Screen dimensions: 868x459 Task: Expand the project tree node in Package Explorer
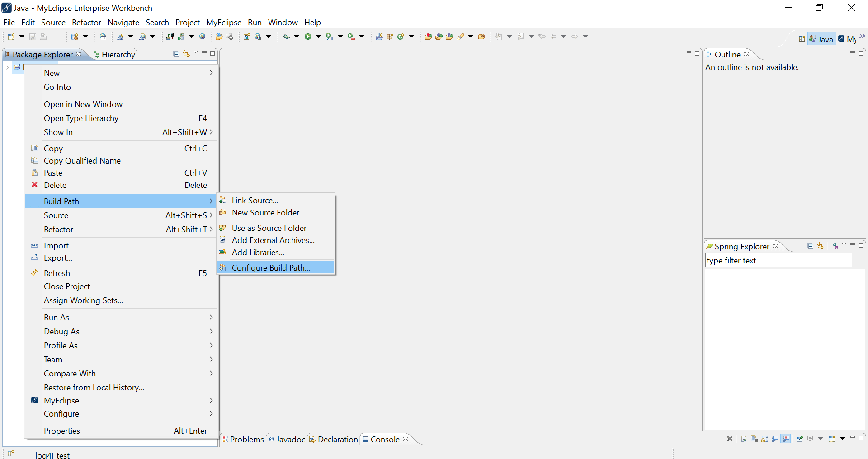click(x=7, y=67)
